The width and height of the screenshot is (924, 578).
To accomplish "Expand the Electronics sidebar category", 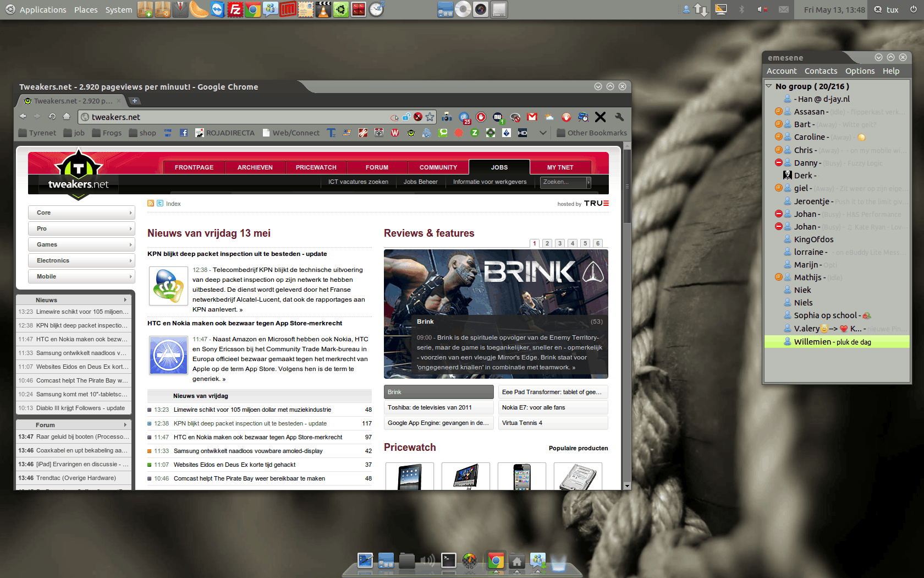I will 81,260.
